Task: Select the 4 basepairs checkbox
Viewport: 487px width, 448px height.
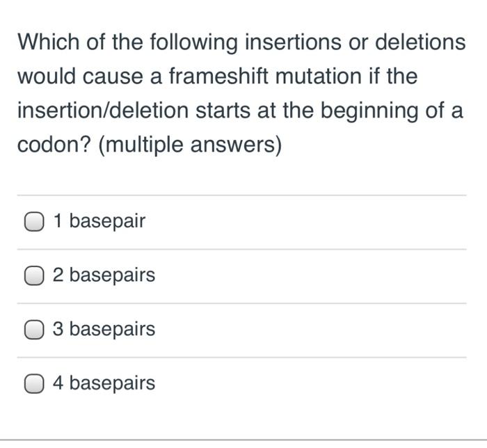Action: tap(34, 383)
